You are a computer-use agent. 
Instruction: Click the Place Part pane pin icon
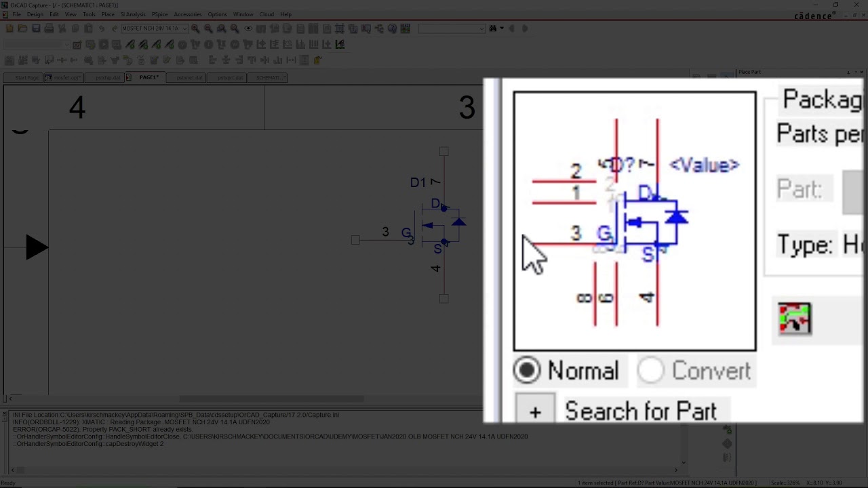tap(848, 72)
